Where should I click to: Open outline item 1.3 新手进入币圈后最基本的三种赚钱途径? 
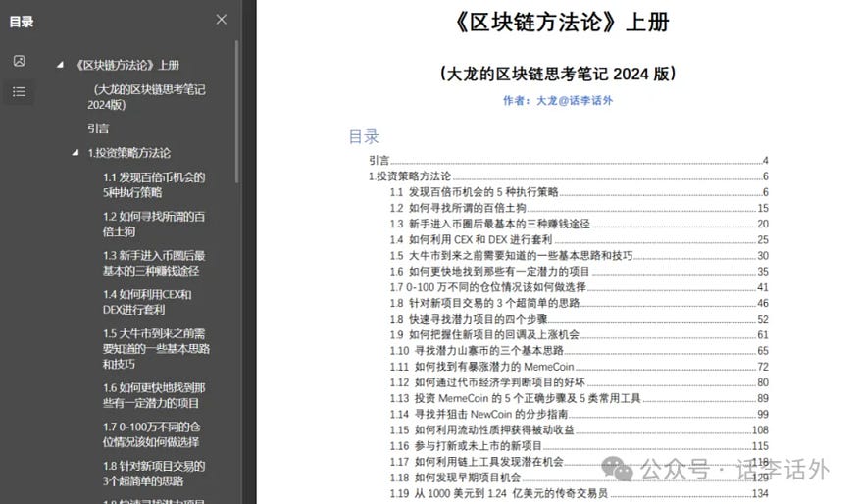coord(154,263)
